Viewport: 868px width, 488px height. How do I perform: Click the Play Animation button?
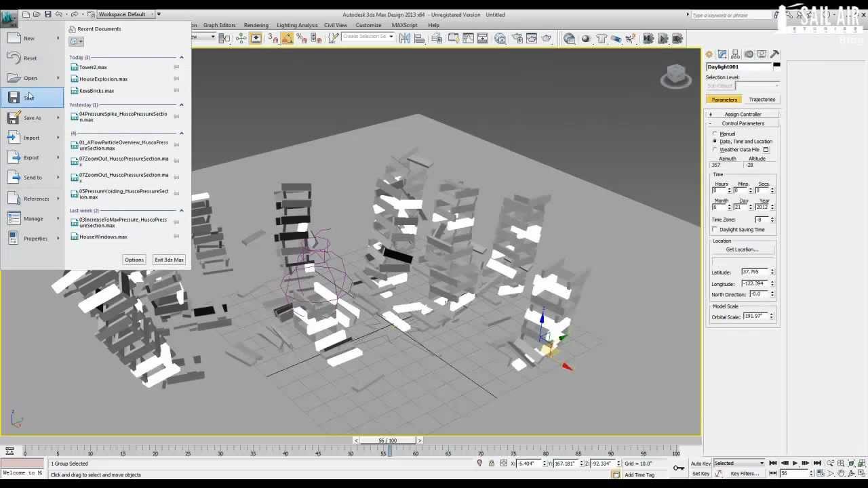tap(795, 464)
